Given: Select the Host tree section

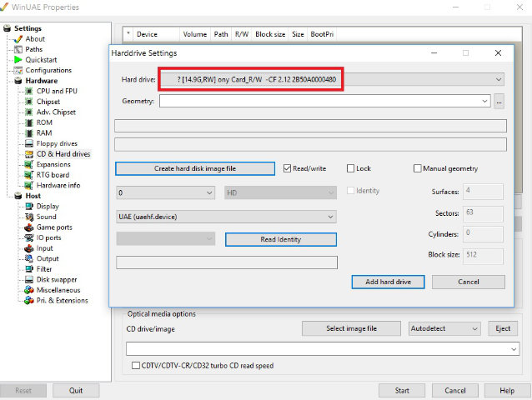Looking at the screenshot, I should pyautogui.click(x=33, y=196).
